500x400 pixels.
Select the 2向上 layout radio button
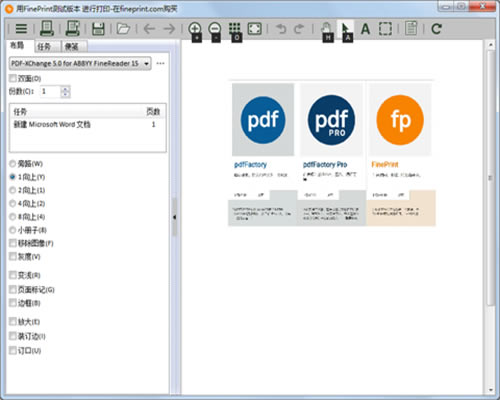tap(13, 190)
